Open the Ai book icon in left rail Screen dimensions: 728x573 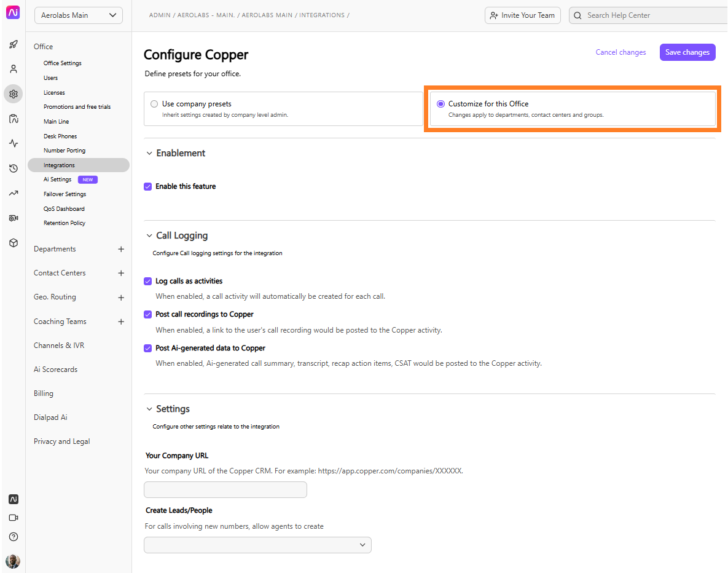click(x=14, y=119)
